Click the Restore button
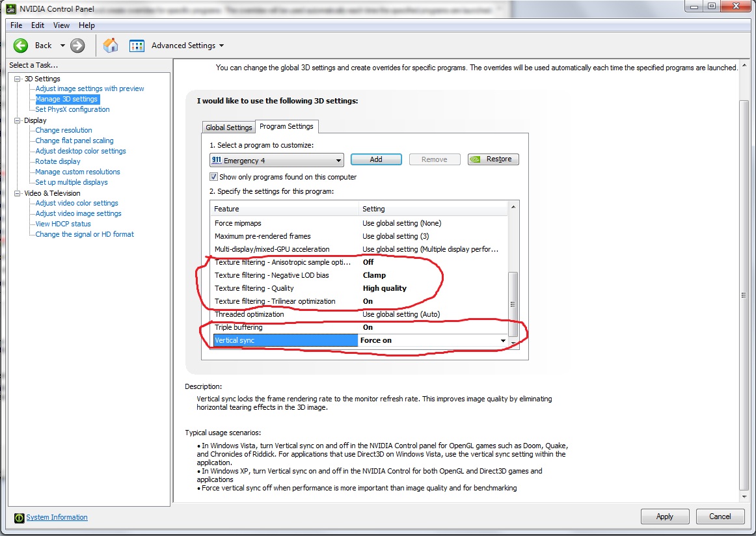756x536 pixels. click(x=493, y=159)
